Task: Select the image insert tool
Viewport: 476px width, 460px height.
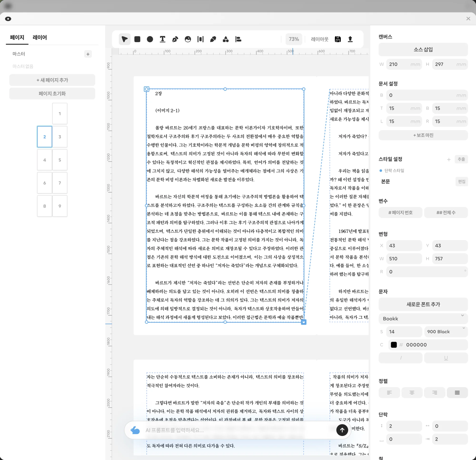Action: pos(188,39)
